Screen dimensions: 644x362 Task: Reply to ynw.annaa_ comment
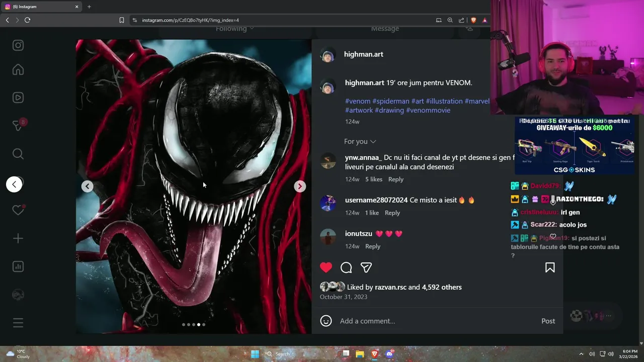tap(396, 179)
